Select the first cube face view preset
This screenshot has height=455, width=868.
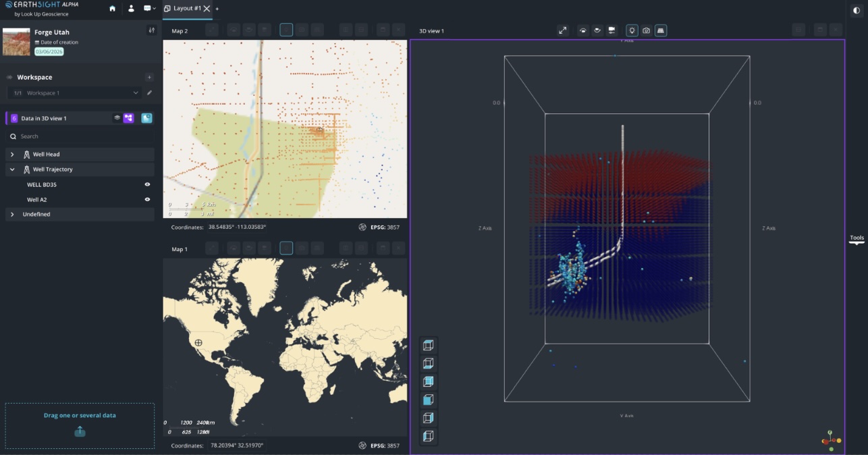coord(428,346)
